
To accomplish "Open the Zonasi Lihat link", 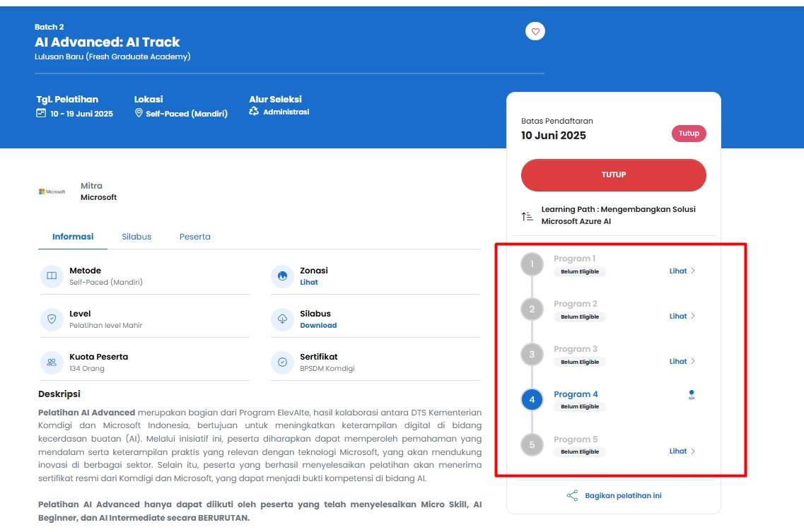I will pos(309,282).
